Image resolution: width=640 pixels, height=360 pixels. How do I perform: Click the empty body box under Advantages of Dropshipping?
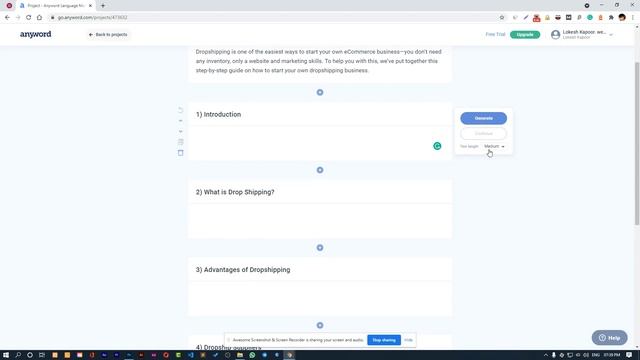(x=320, y=299)
